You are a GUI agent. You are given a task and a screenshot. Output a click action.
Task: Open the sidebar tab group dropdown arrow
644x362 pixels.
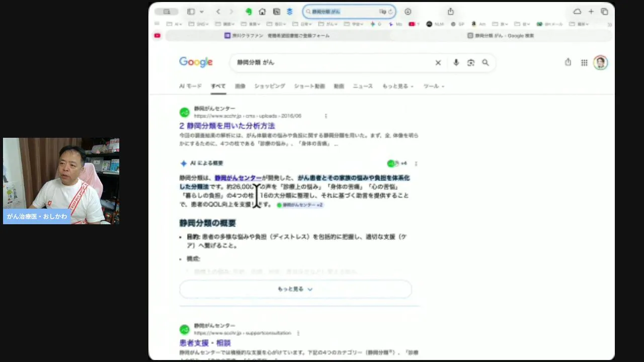[202, 12]
